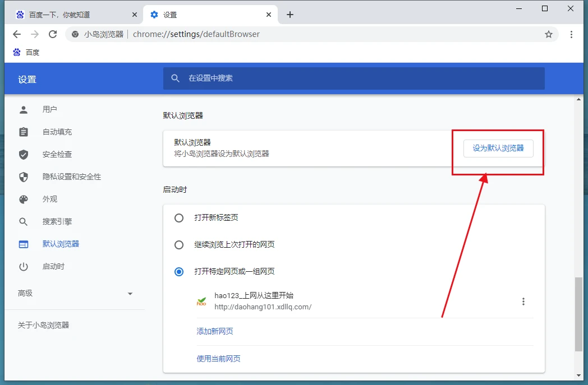The width and height of the screenshot is (588, 385).
Task: Click the 使用当前网页 link
Action: 219,359
